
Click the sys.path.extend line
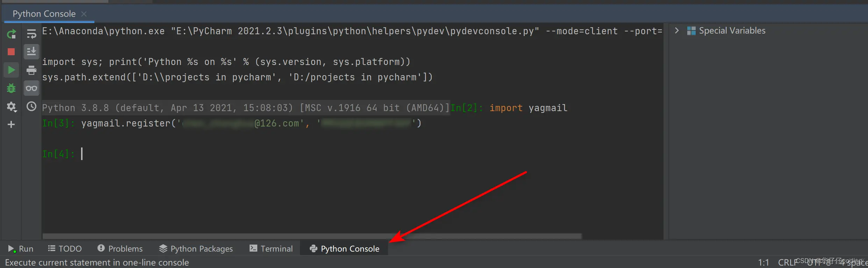[x=237, y=77]
